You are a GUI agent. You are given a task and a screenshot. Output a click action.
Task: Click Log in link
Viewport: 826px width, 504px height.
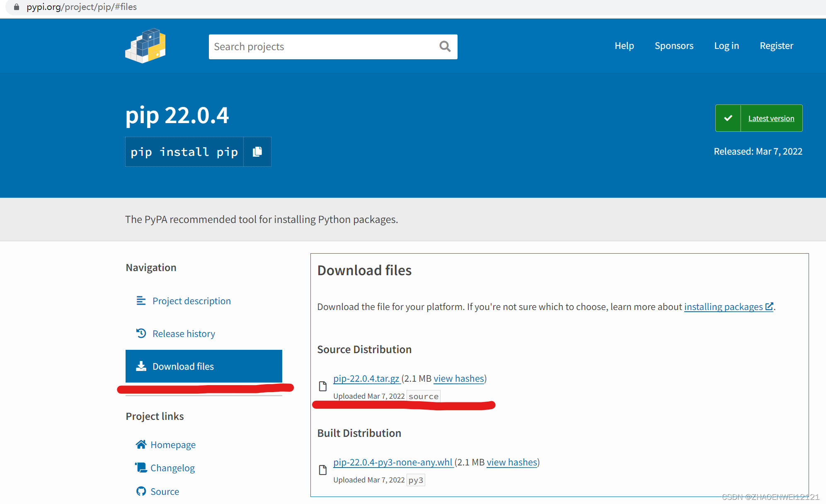pos(726,46)
